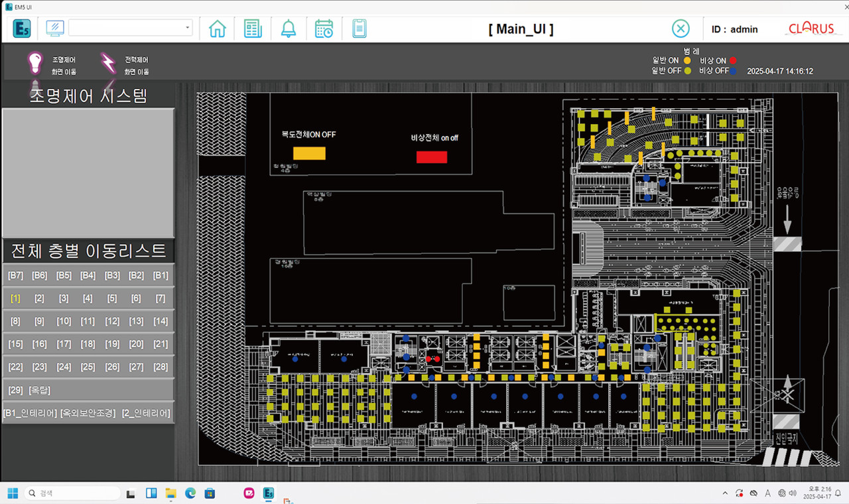Toggle the red 비상전체 on off switch

tap(432, 157)
